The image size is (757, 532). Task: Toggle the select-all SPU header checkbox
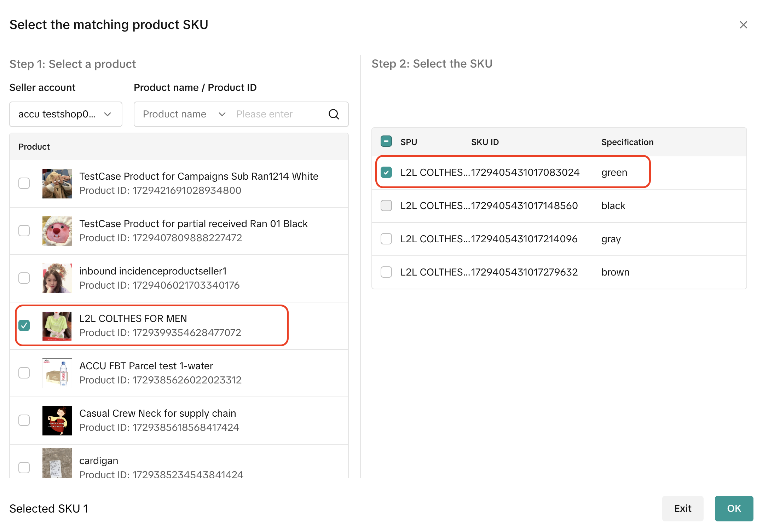point(386,141)
